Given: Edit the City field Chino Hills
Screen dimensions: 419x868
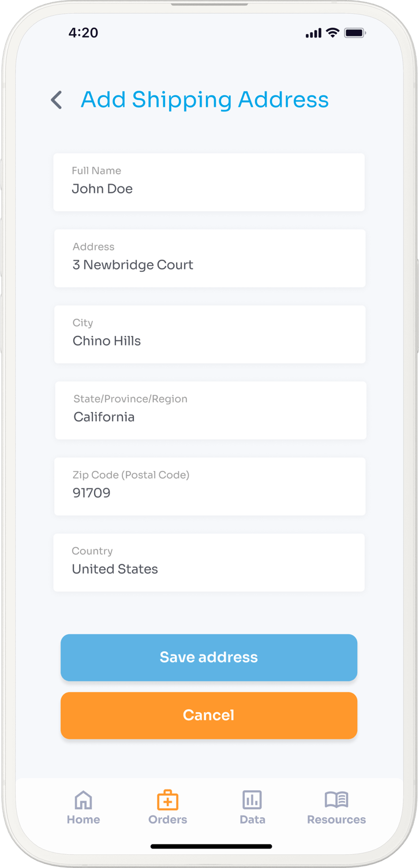Looking at the screenshot, I should pos(209,335).
